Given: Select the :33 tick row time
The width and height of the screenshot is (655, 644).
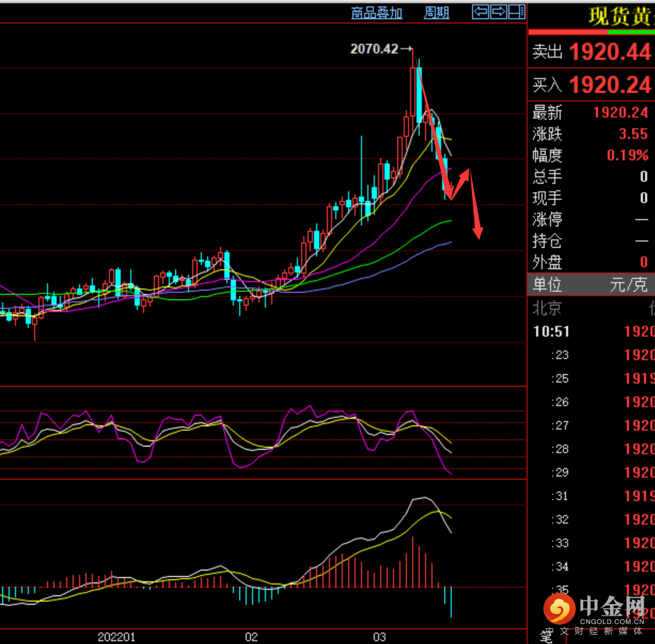Looking at the screenshot, I should coord(560,543).
